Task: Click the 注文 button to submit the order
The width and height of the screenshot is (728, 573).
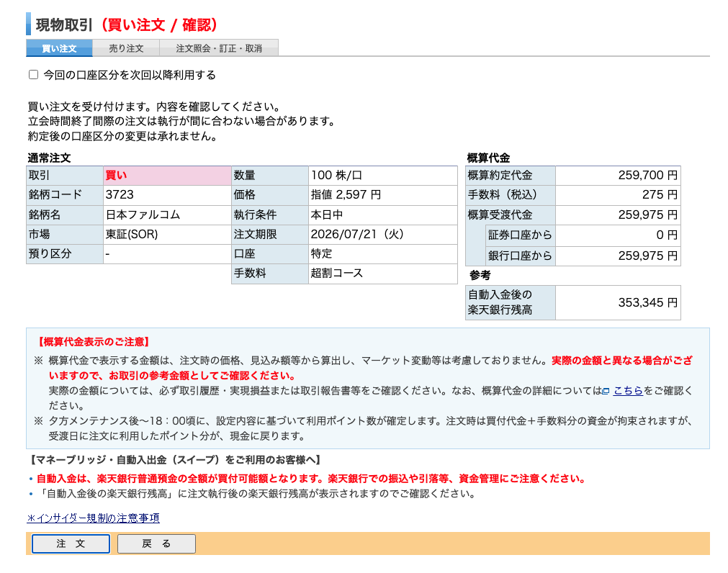Action: (x=71, y=543)
